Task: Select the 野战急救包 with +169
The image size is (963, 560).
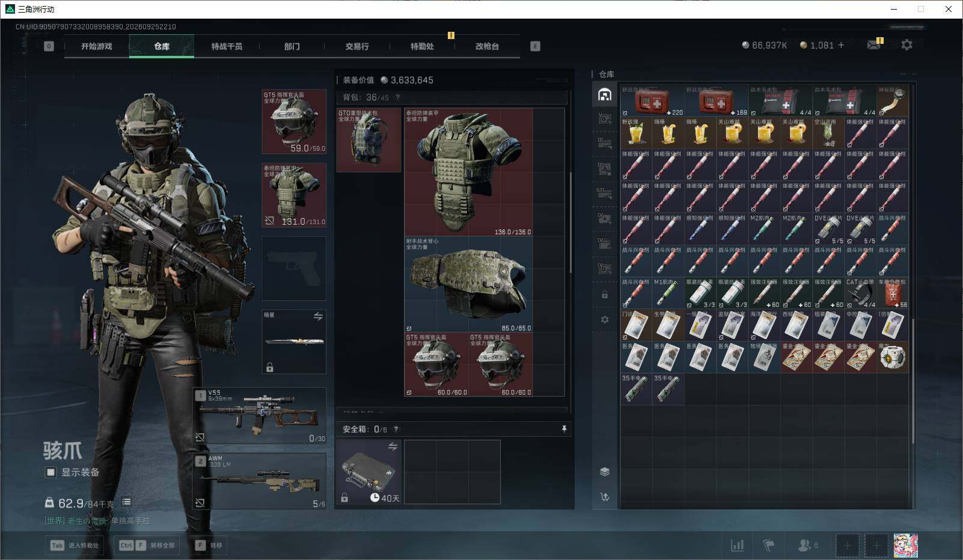Action: click(x=717, y=101)
